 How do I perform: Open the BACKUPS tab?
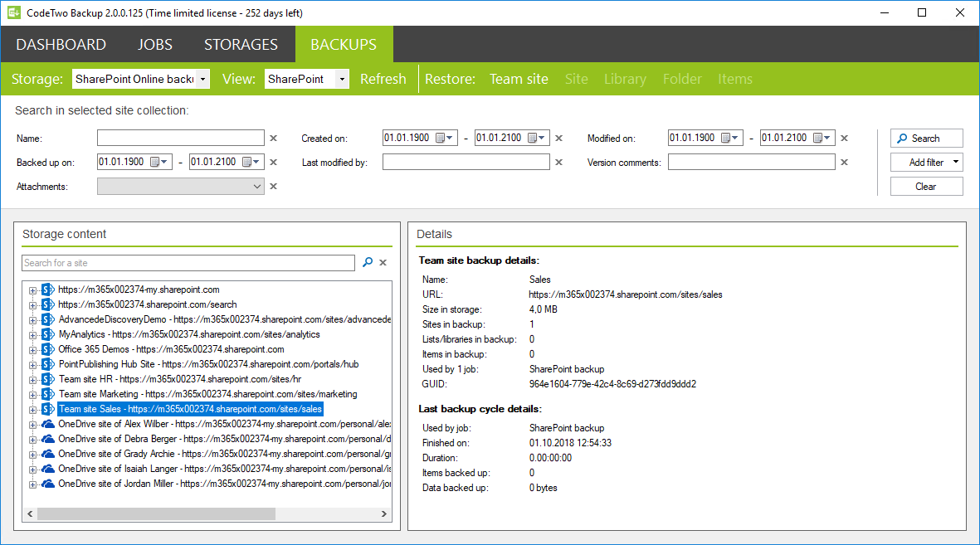click(x=344, y=44)
